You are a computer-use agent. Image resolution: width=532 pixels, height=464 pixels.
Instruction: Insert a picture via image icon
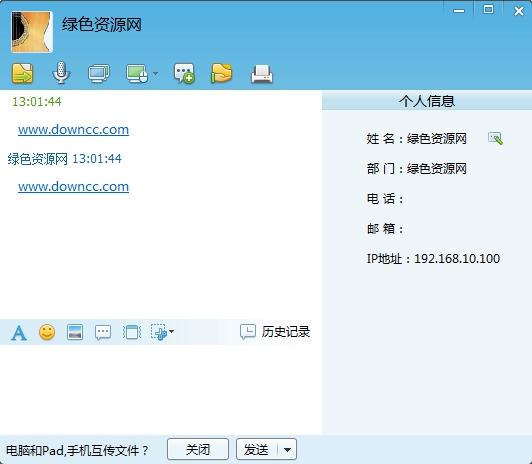pos(75,332)
